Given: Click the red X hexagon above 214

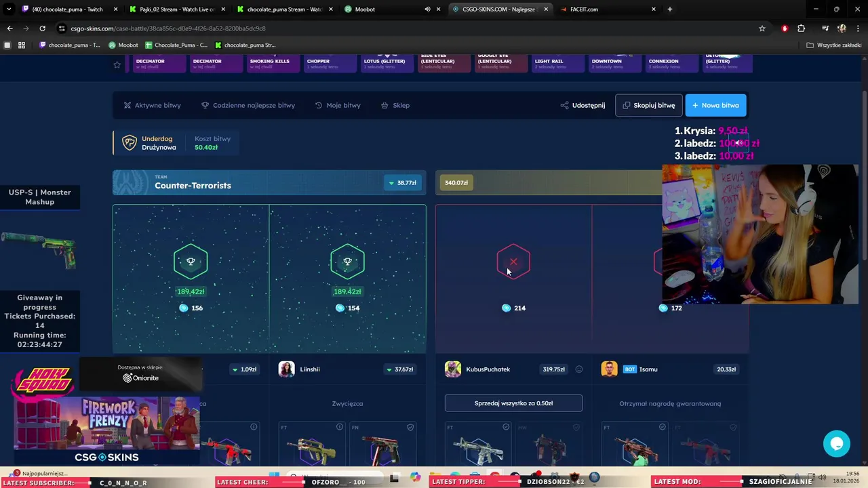Looking at the screenshot, I should 513,262.
